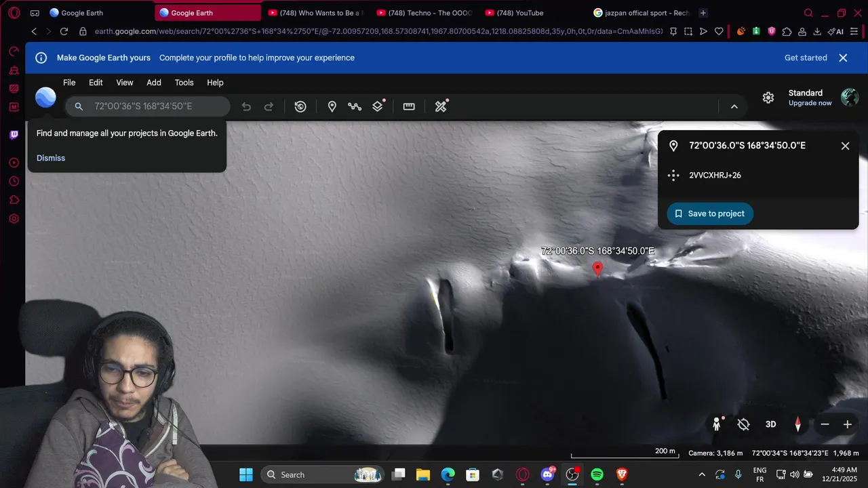The height and width of the screenshot is (488, 868).
Task: Open the Windows Start menu
Action: point(245,474)
